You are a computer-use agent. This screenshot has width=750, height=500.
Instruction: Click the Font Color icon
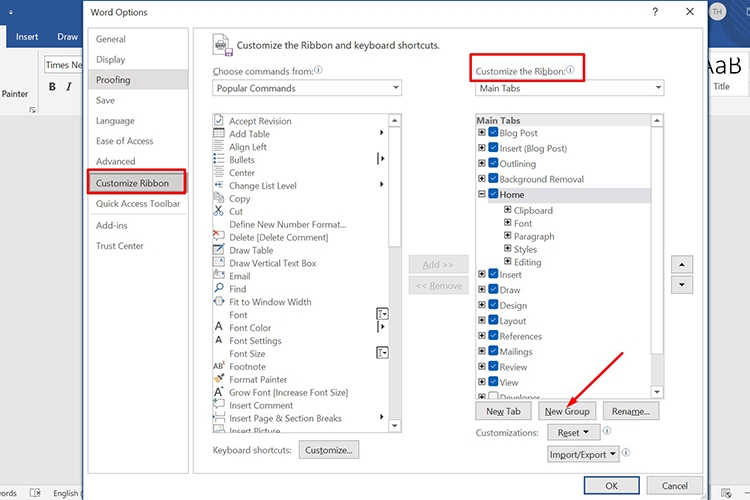pyautogui.click(x=219, y=327)
